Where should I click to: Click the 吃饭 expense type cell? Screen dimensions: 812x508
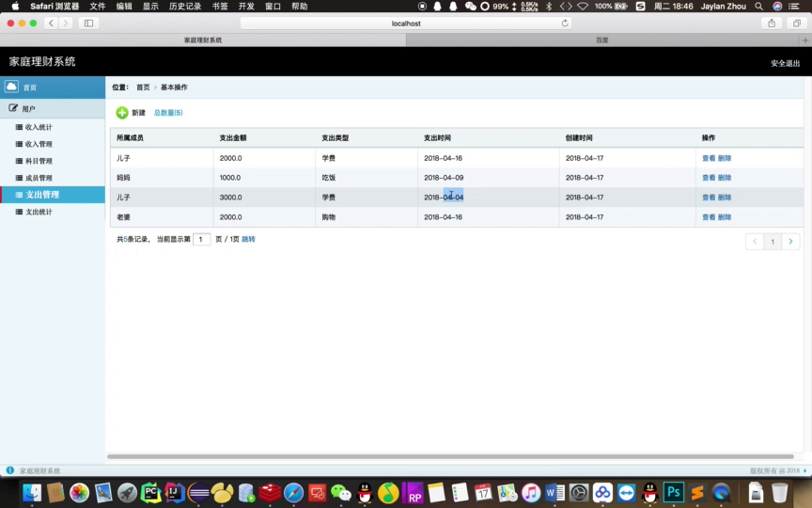pos(329,178)
